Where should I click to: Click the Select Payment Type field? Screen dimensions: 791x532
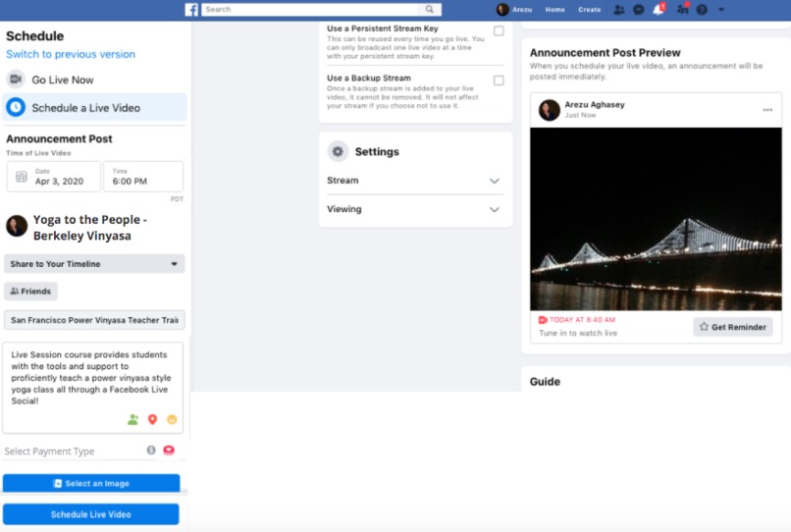[74, 451]
